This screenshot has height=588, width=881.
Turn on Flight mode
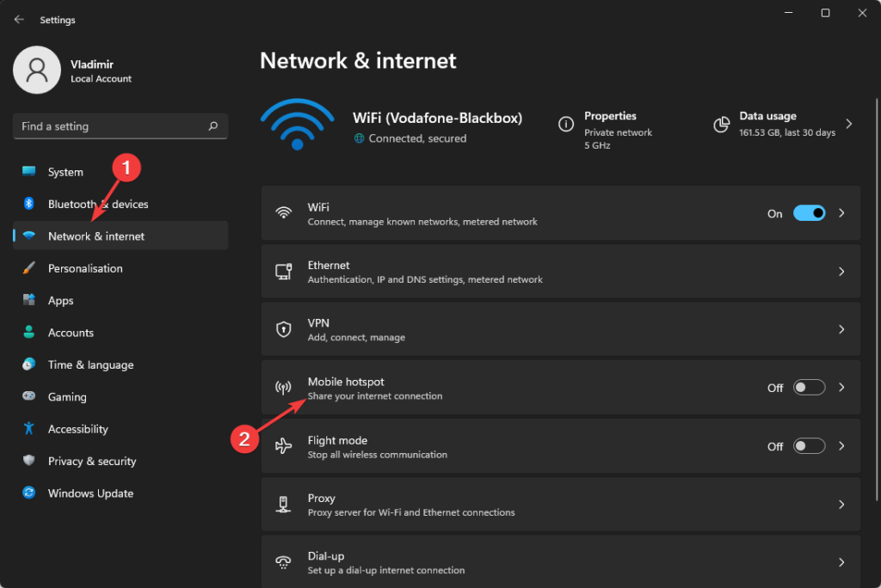808,445
